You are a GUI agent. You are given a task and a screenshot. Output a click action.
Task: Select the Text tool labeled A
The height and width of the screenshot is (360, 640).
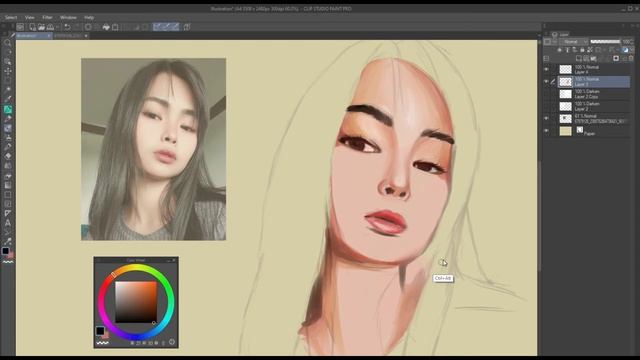pos(7,223)
